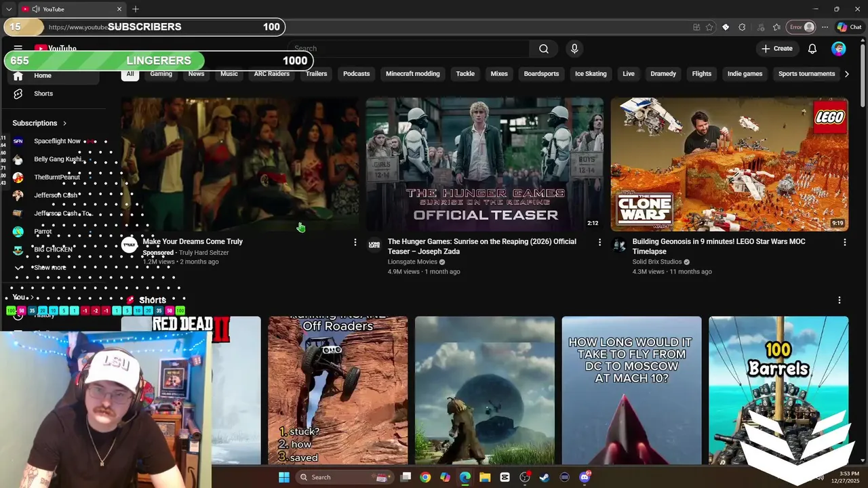The image size is (868, 488).
Task: Mute the YouTube tab audio icon
Action: click(35, 9)
